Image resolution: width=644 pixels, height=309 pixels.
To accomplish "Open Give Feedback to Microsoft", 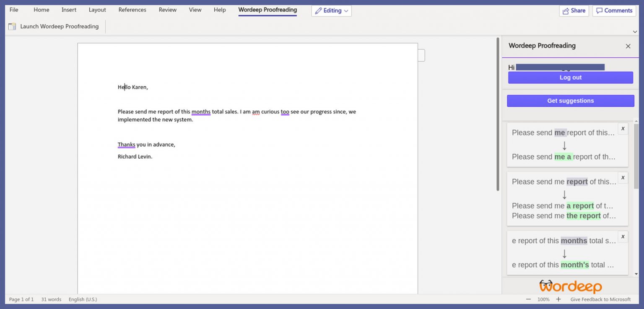I will 600,299.
